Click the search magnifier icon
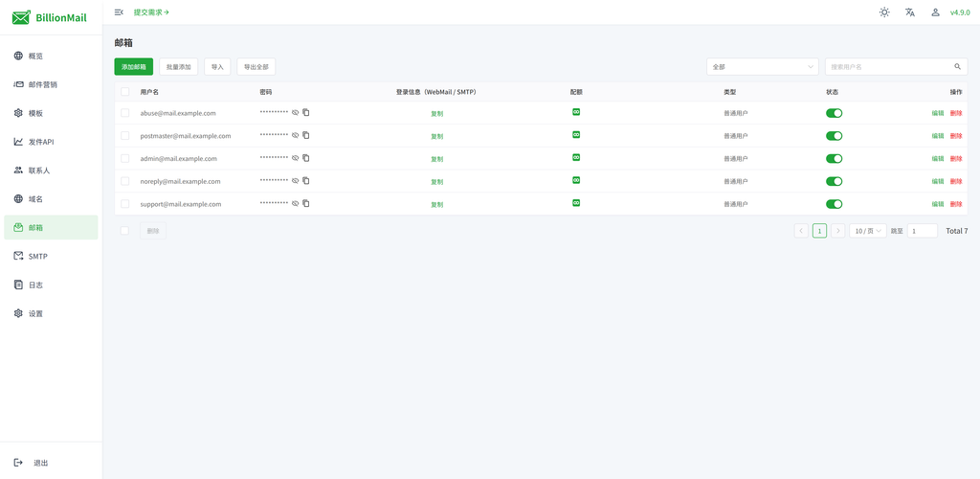The width and height of the screenshot is (980, 479). point(957,66)
